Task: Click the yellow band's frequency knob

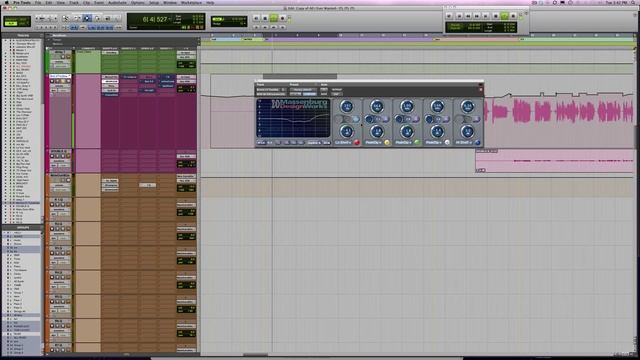Action: [377, 107]
